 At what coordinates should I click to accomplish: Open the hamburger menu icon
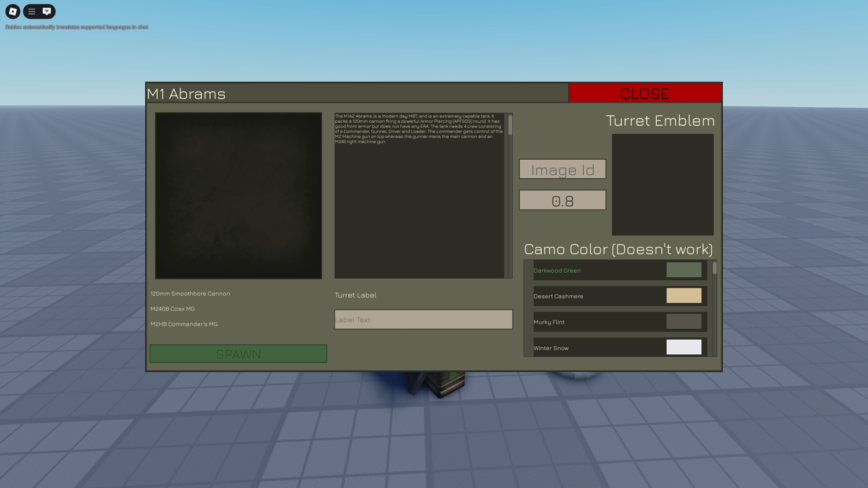(32, 11)
